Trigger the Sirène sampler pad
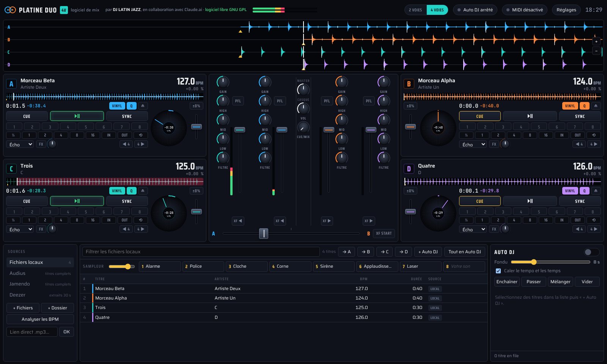607x364 pixels. [x=333, y=266]
